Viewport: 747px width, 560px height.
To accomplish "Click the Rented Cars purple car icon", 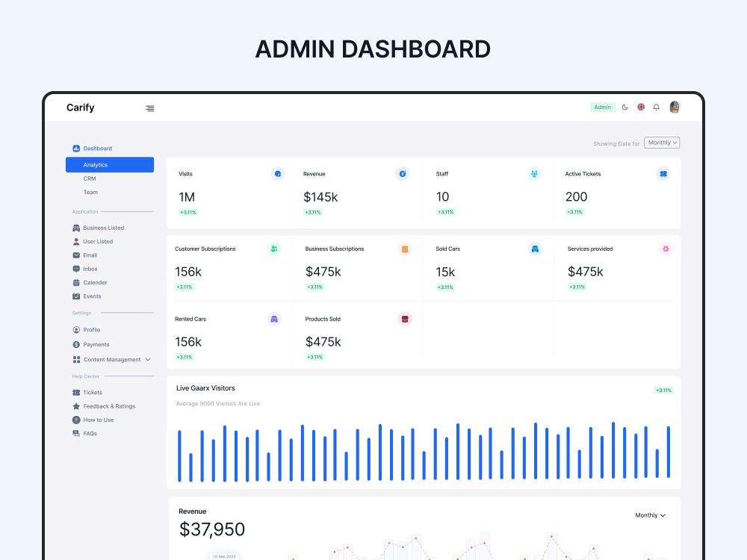I will pos(274,319).
